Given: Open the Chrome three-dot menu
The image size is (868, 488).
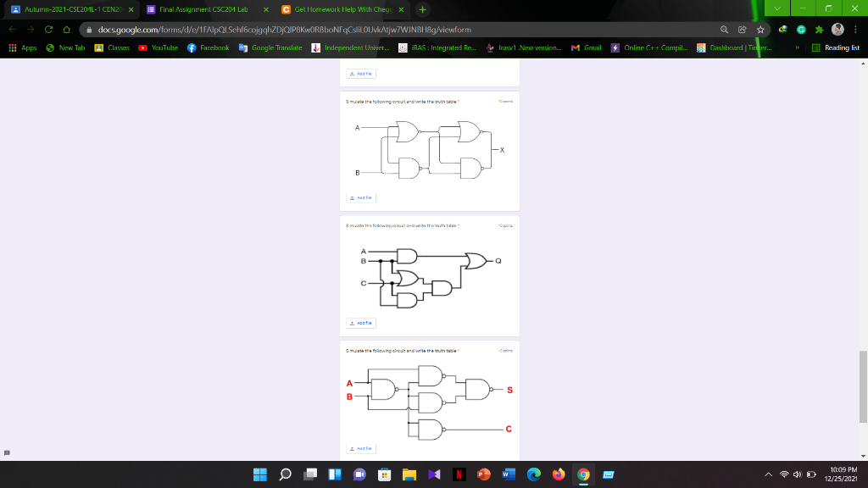Looking at the screenshot, I should click(856, 30).
